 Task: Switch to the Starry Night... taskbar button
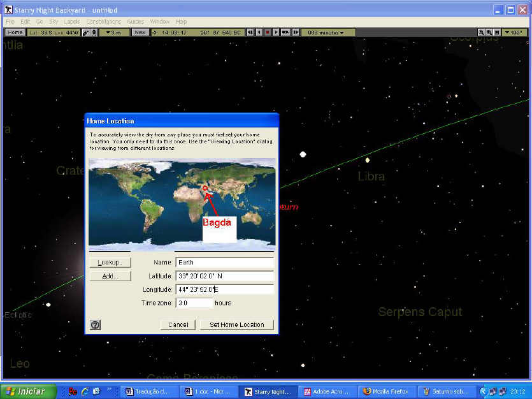coord(268,391)
